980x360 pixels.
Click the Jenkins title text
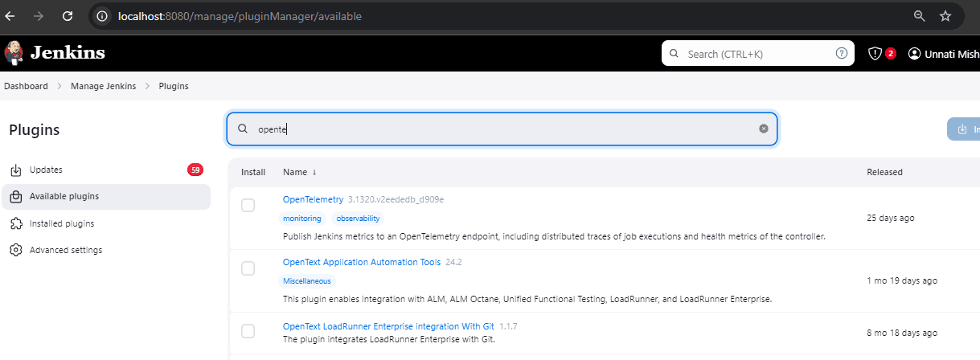pos(68,53)
